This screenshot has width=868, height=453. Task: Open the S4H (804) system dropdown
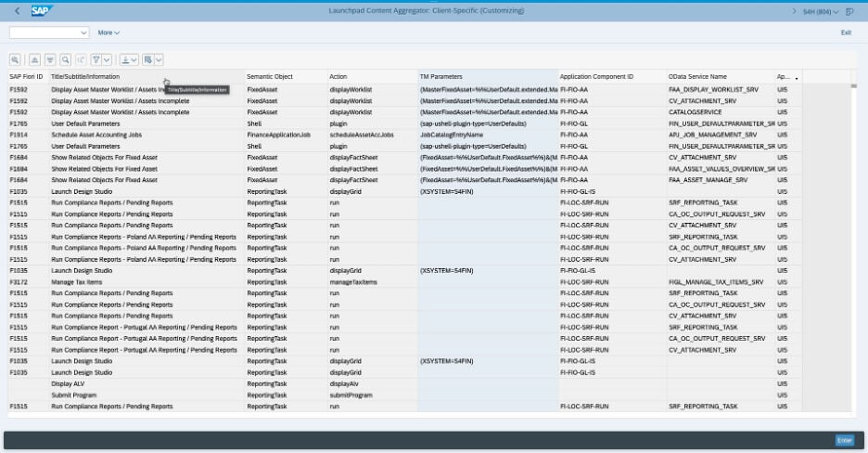point(821,12)
